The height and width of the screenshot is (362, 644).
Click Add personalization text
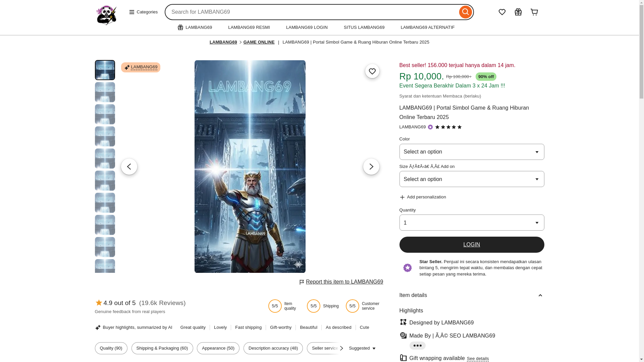(426, 197)
